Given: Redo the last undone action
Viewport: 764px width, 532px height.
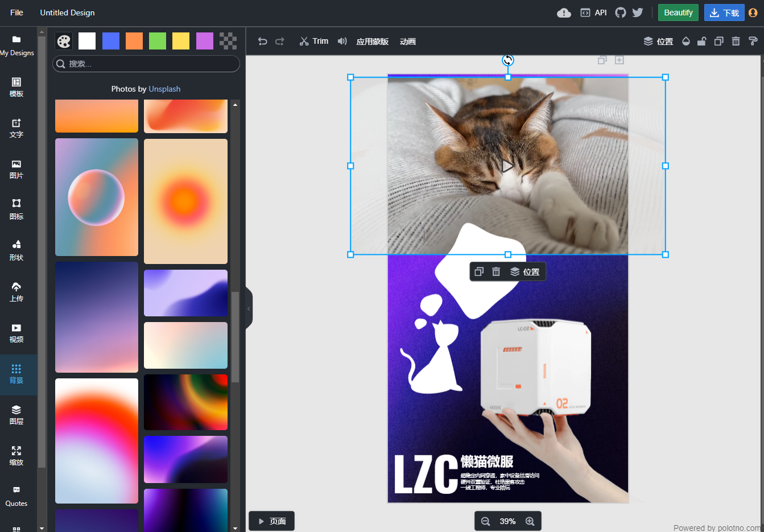Looking at the screenshot, I should point(279,41).
